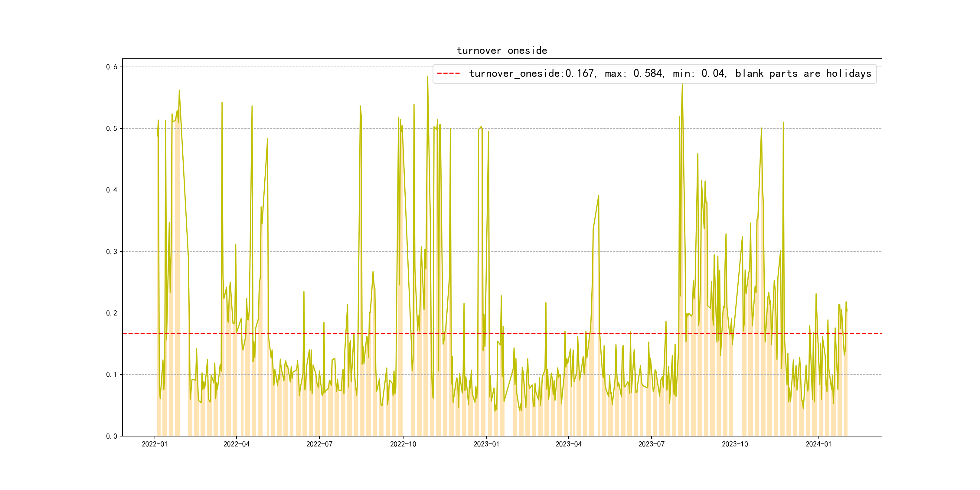The width and height of the screenshot is (980, 490).
Task: Click the 'turnover oneside' chart title
Action: pos(502,51)
